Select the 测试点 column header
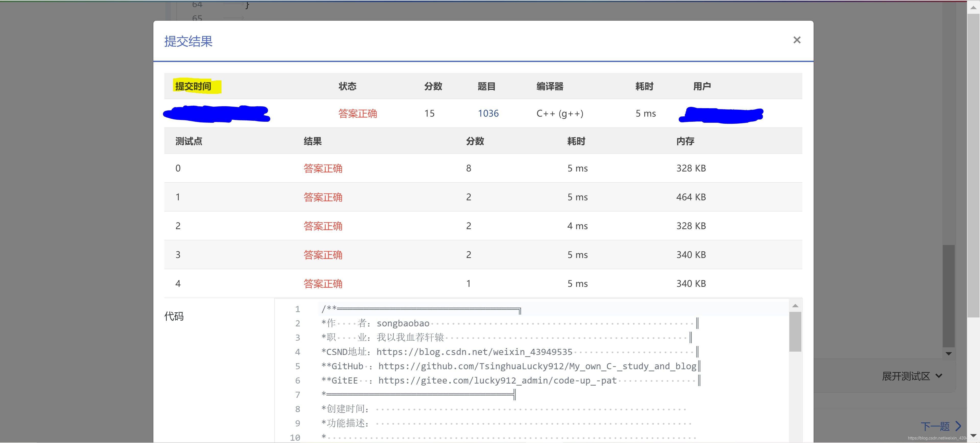This screenshot has height=443, width=980. click(x=189, y=141)
